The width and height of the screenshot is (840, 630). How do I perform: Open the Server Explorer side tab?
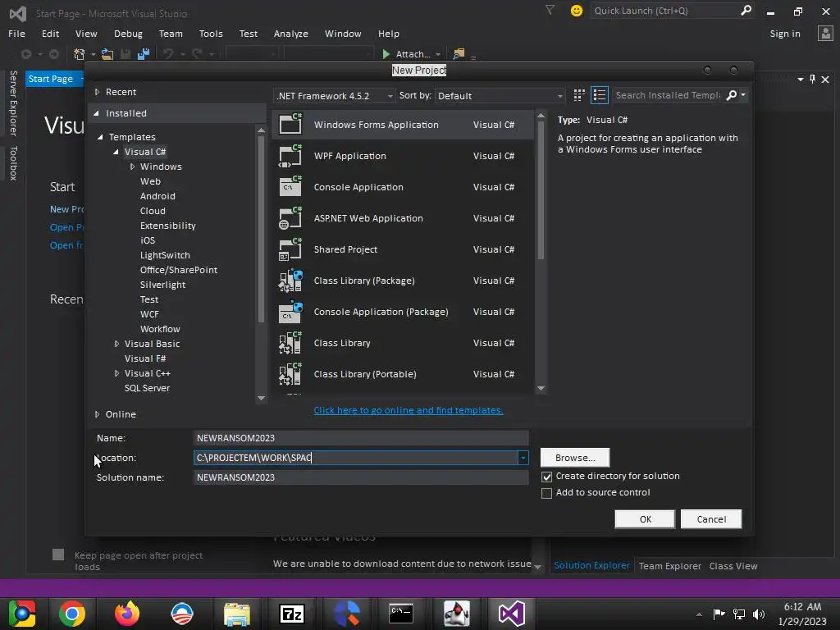(x=13, y=103)
